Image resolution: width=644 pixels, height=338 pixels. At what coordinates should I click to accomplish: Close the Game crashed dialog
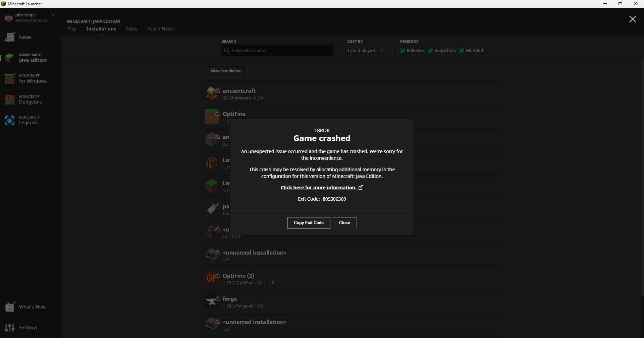coord(344,223)
